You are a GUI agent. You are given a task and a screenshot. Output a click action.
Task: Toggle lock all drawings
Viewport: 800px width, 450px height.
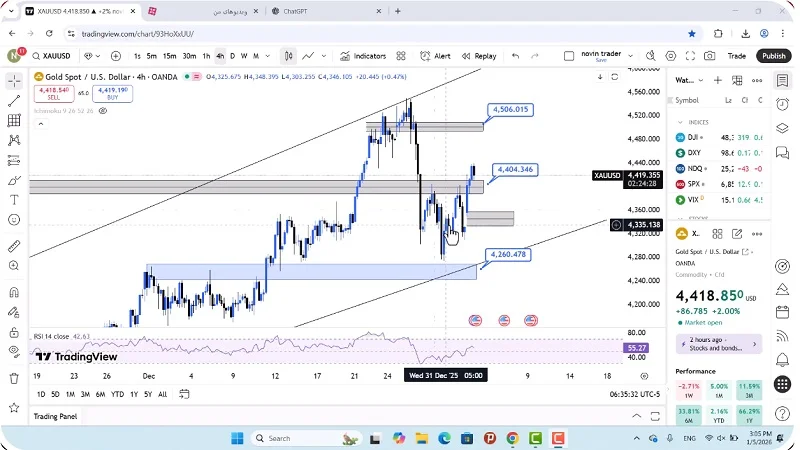coord(14,330)
